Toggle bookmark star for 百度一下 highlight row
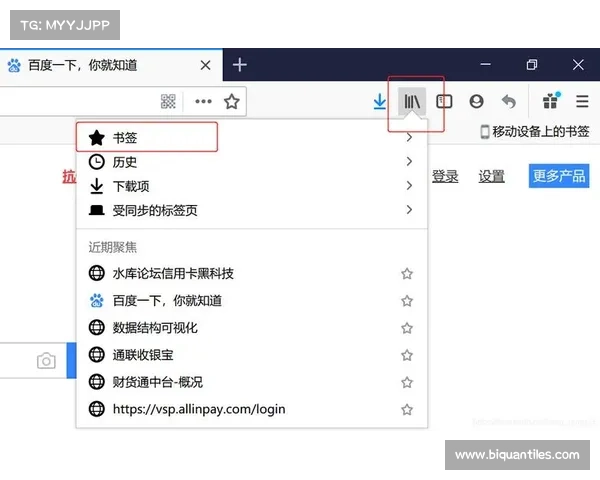This screenshot has height=480, width=600. [407, 300]
